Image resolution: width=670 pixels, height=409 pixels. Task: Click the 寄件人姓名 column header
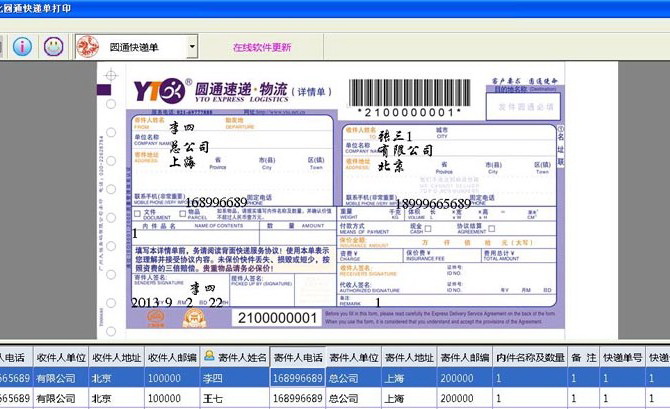pyautogui.click(x=235, y=358)
